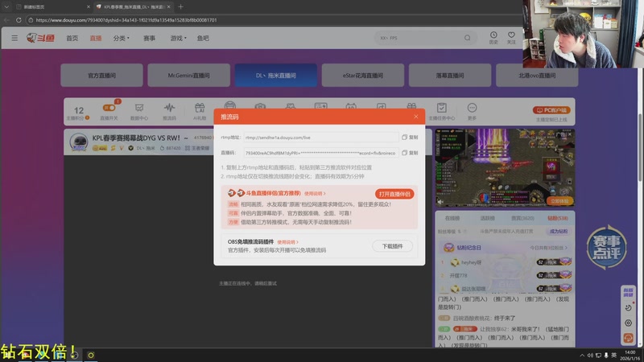Click the 王者荣耀 category link
Viewport: 644px width, 362px height.
tap(197, 148)
